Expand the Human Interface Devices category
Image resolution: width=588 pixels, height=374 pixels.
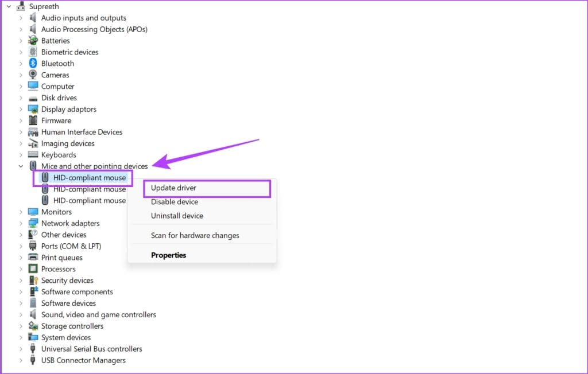click(x=21, y=132)
